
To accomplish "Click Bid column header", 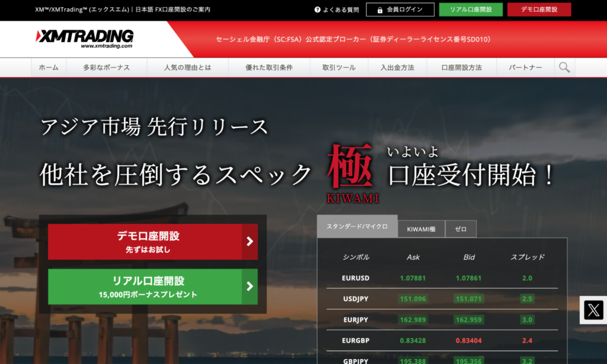I will point(469,257).
